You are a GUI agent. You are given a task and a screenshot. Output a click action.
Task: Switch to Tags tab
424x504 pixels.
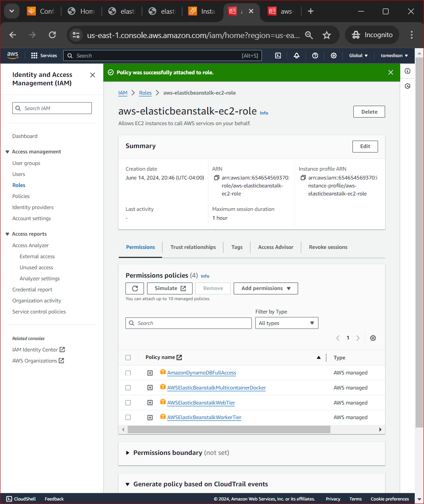click(x=237, y=247)
